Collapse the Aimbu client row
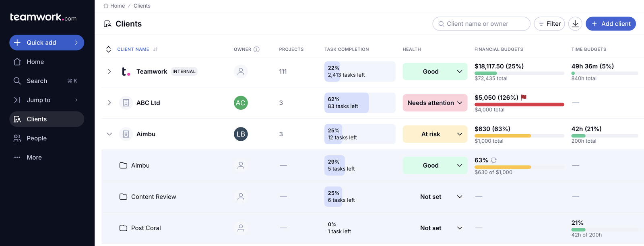644x246 pixels. (109, 134)
